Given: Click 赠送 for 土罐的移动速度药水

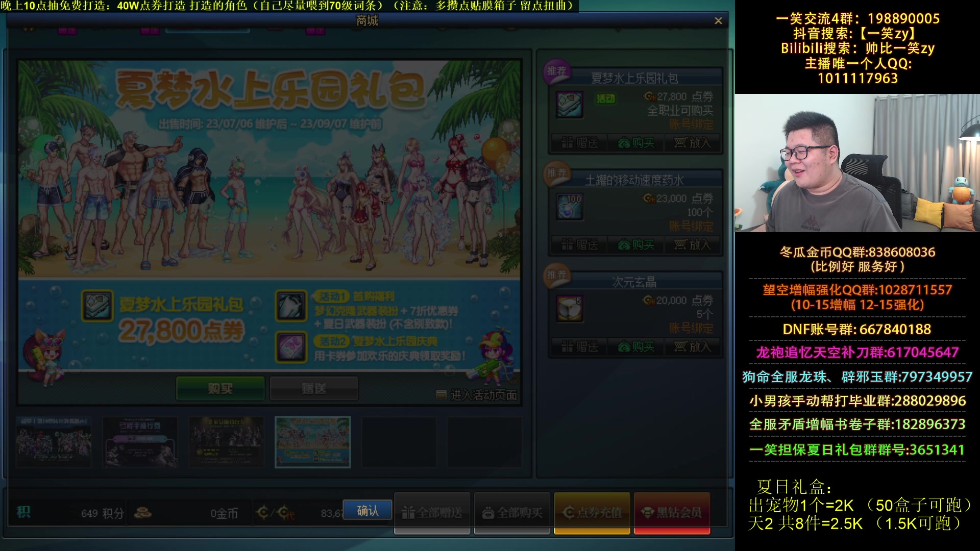Looking at the screenshot, I should [x=580, y=245].
